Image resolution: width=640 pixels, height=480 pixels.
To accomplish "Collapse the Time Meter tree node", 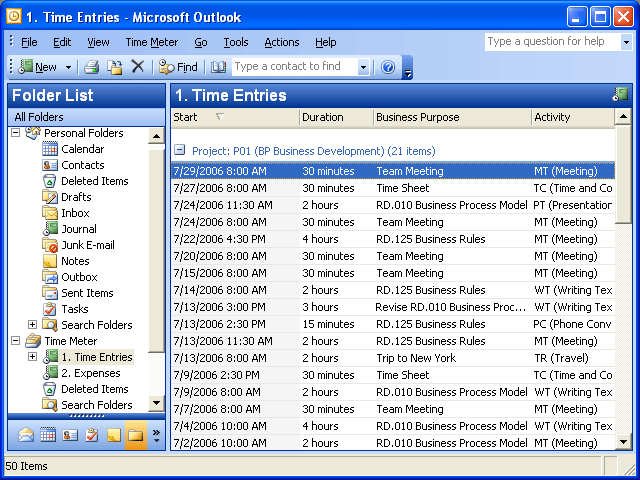I will [x=16, y=340].
